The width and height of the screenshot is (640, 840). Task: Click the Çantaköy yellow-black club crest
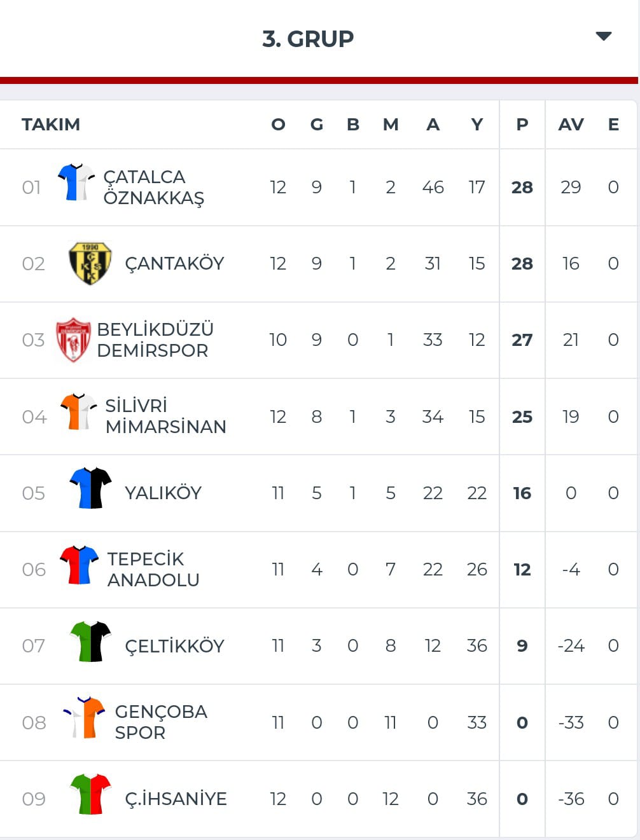point(90,263)
